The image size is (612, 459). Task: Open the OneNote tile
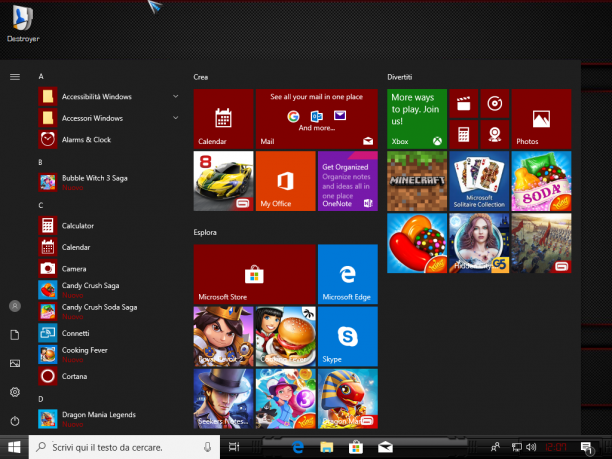pyautogui.click(x=348, y=181)
